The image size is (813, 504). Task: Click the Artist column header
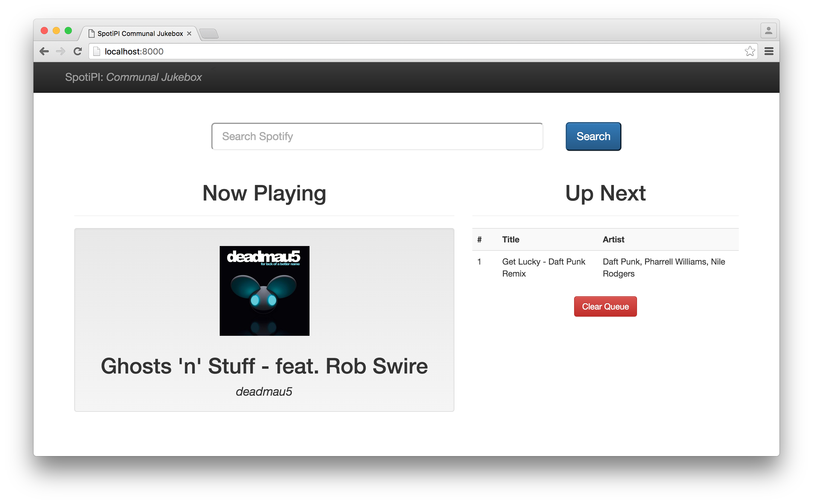pyautogui.click(x=613, y=239)
